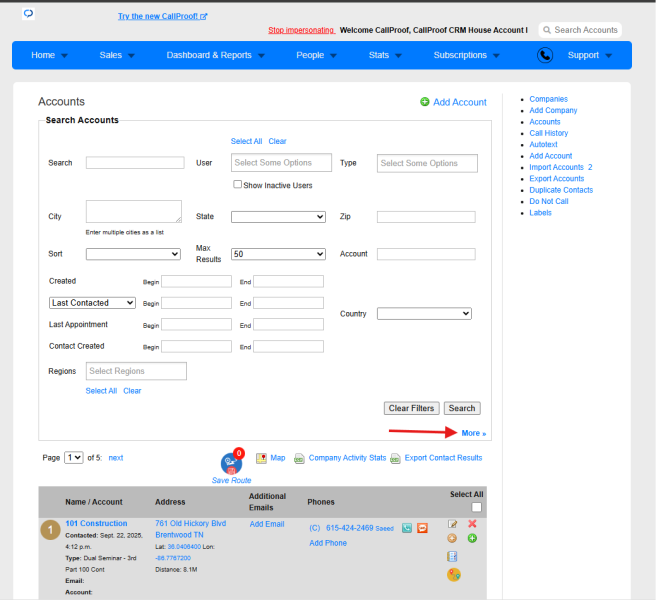Click the notebook checklist icon for 101 Construction
The width and height of the screenshot is (656, 600).
pyautogui.click(x=452, y=556)
